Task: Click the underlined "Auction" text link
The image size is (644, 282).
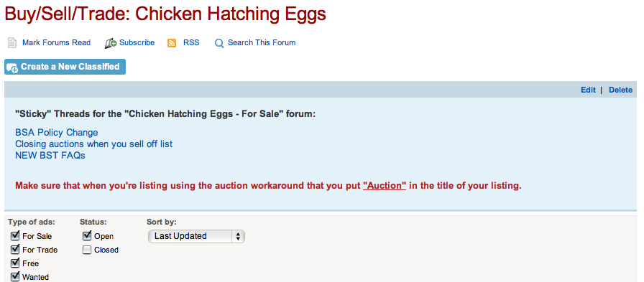Action: (385, 185)
